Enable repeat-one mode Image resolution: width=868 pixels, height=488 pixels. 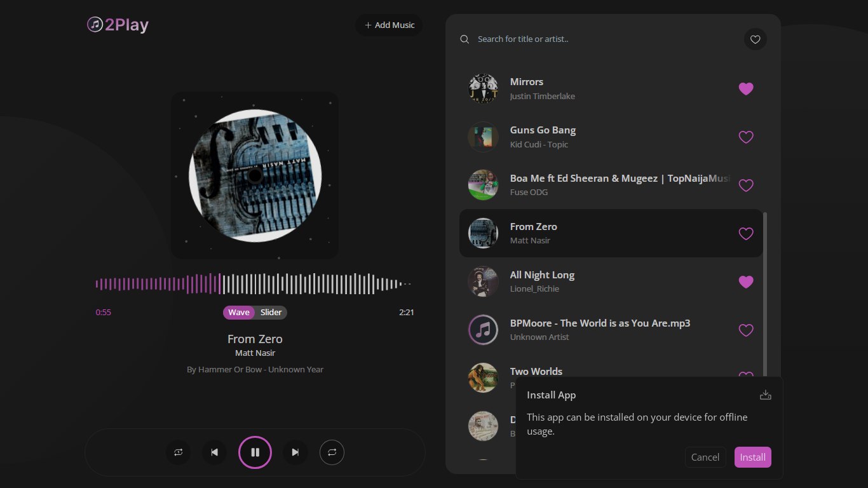tap(178, 452)
